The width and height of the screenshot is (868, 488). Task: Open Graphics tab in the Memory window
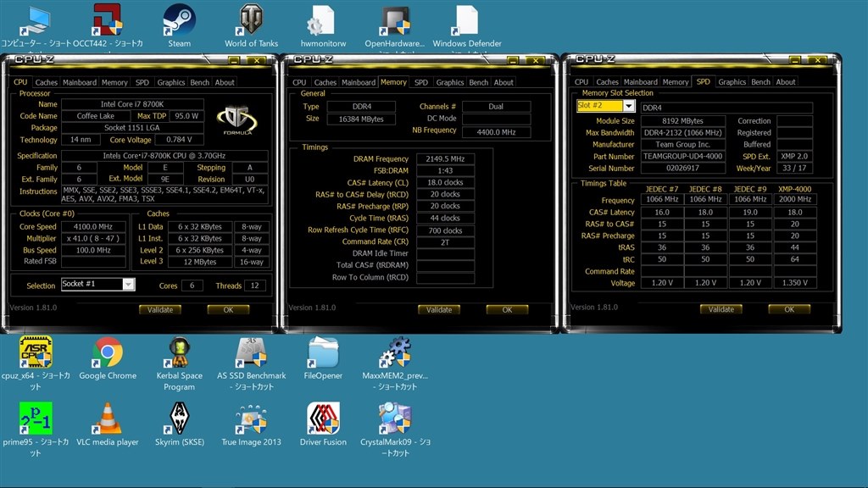pos(449,82)
